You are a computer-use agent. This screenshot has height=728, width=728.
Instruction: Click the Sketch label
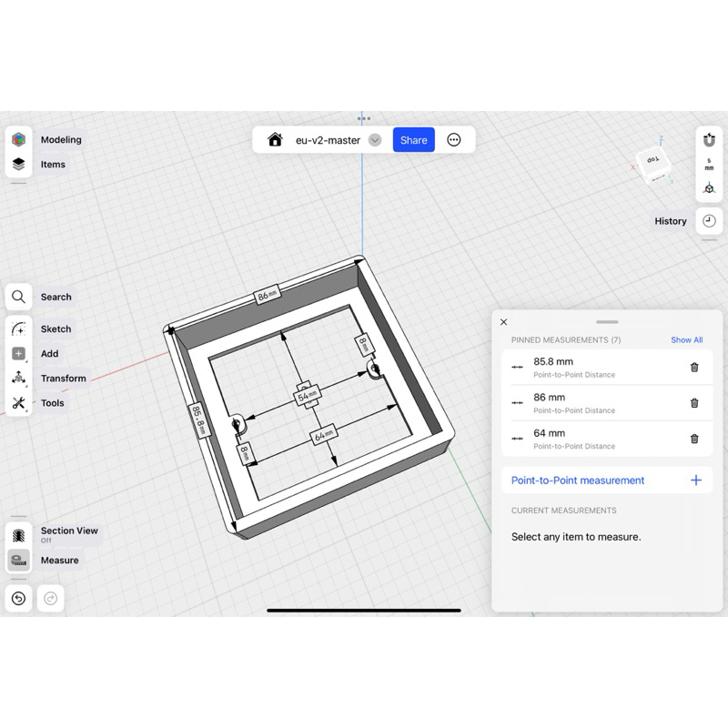click(56, 329)
